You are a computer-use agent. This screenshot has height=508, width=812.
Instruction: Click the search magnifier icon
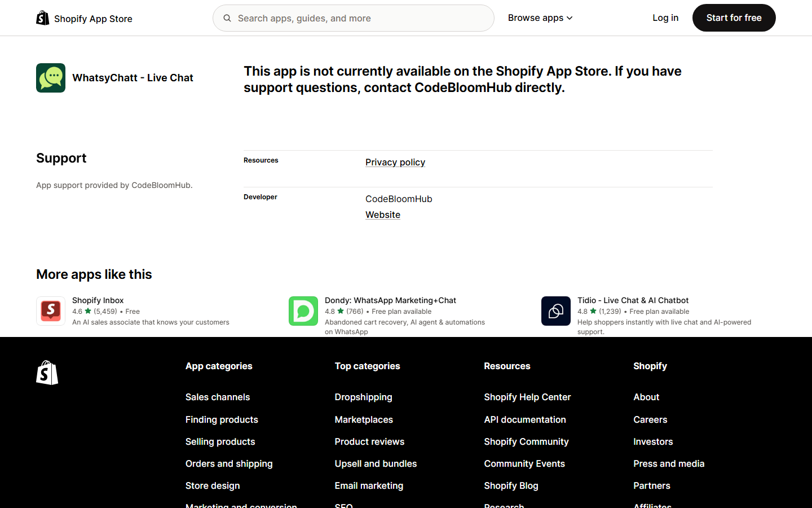[x=227, y=18]
